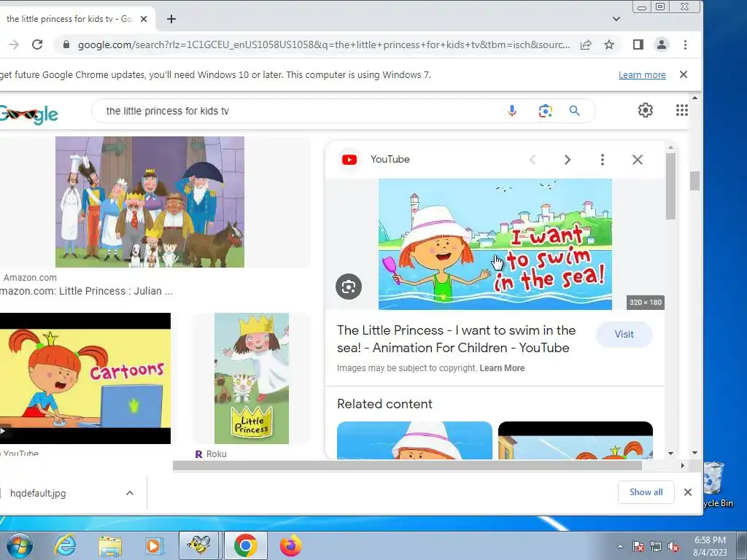Click Learn more about Chrome updates

pyautogui.click(x=642, y=75)
